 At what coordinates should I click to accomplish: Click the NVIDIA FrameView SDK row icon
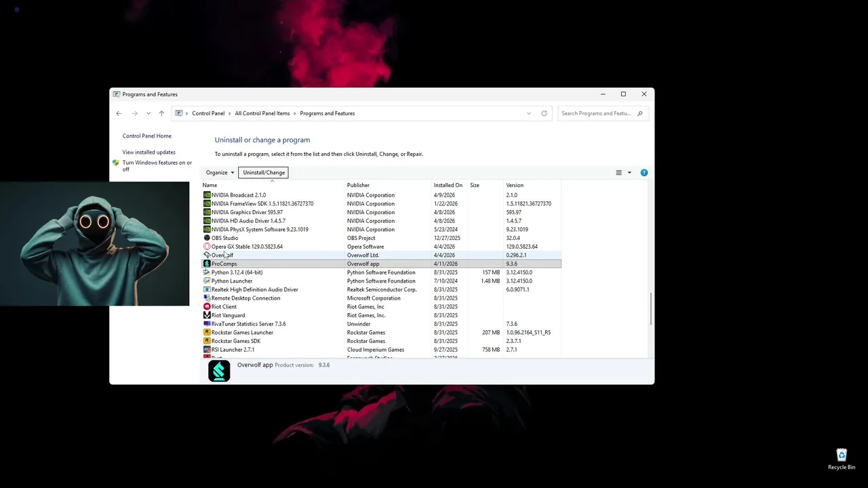pyautogui.click(x=207, y=203)
